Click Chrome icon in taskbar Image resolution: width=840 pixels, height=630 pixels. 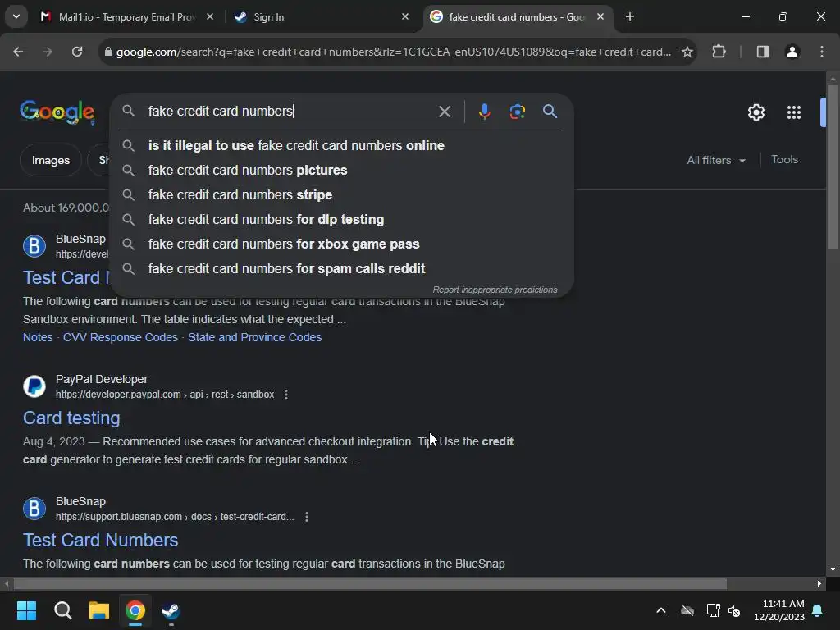click(x=135, y=610)
